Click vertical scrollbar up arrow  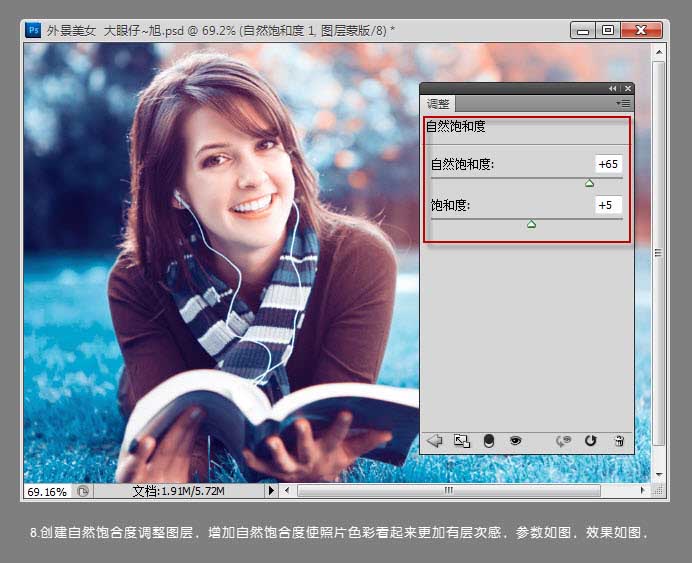point(659,52)
